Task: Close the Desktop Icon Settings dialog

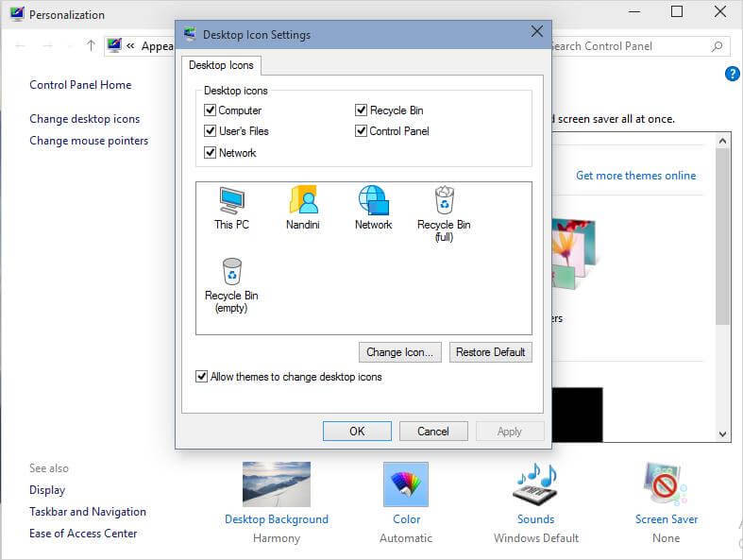Action: click(x=537, y=32)
